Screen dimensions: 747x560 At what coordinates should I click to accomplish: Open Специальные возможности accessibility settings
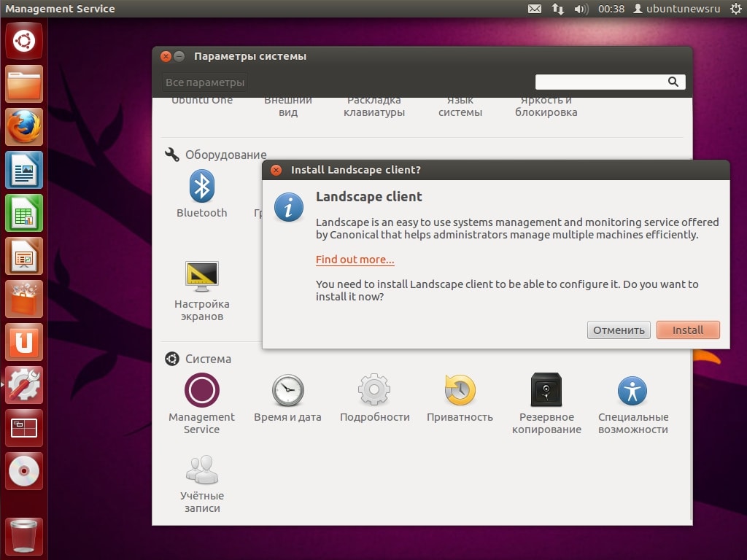pos(633,404)
